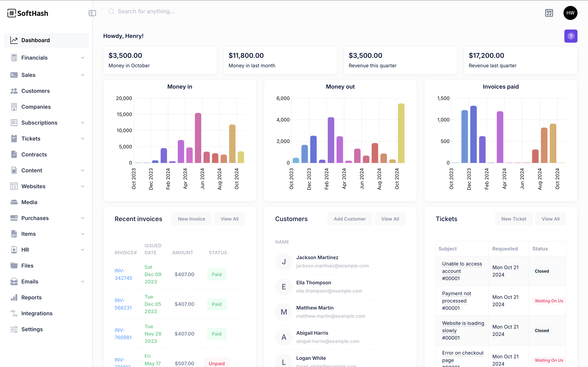Expand the Subscriptions chevron
This screenshot has width=588, height=367.
[x=83, y=123]
